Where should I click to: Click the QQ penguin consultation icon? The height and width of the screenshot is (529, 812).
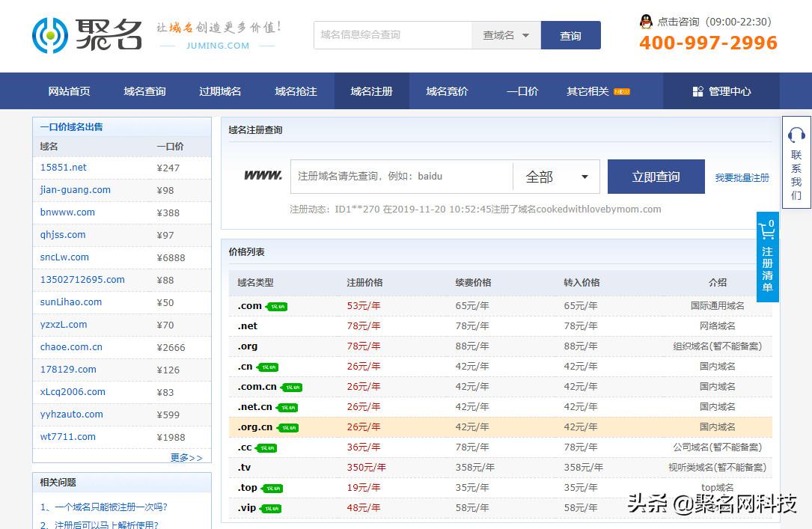click(646, 22)
